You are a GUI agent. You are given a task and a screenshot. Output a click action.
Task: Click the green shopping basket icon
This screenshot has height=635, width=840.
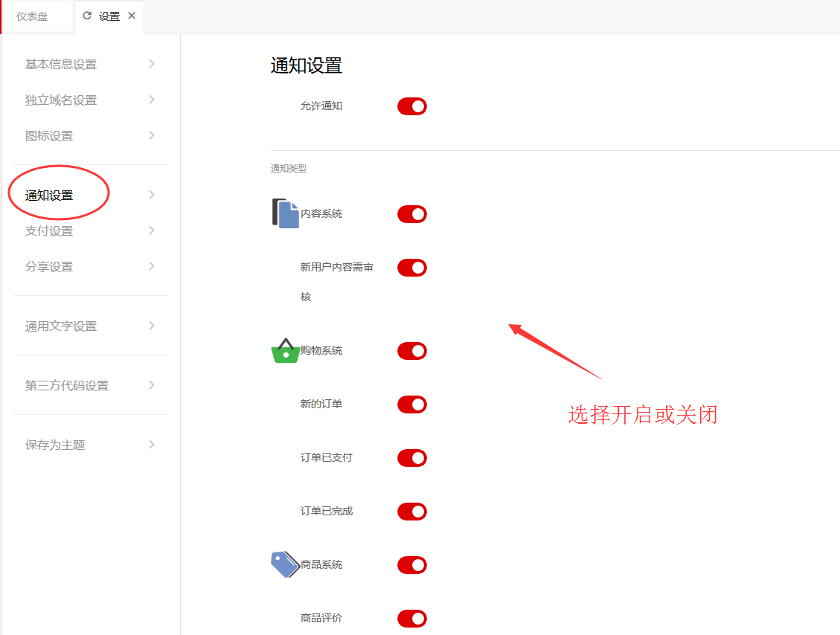click(x=285, y=351)
